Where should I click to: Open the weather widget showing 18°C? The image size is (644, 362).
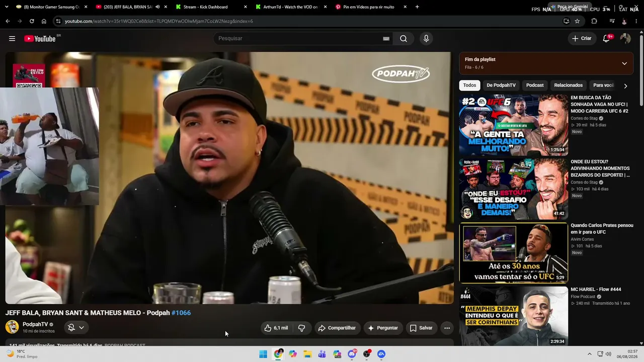[21, 354]
